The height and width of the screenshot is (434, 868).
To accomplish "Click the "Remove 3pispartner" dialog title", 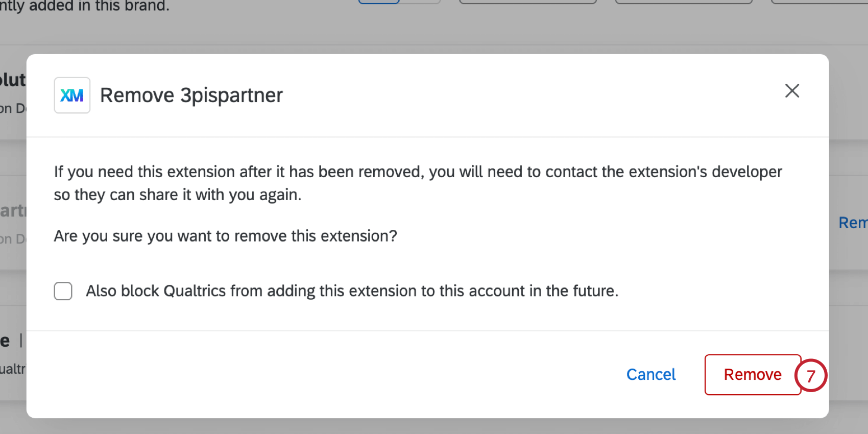I will tap(191, 95).
